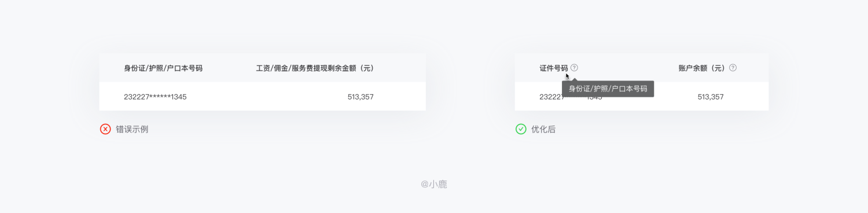868x213 pixels.
Task: Click the dark 身份证/护照/户口本号码 tooltip
Action: (608, 89)
